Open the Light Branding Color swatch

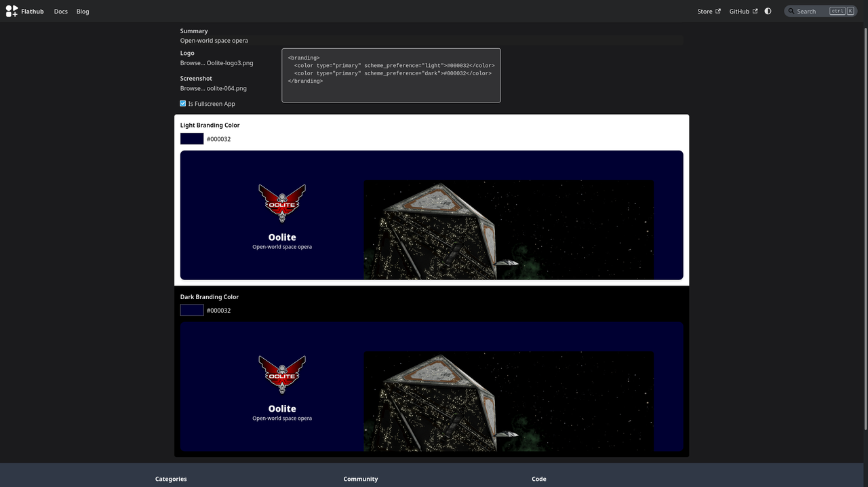pyautogui.click(x=192, y=139)
